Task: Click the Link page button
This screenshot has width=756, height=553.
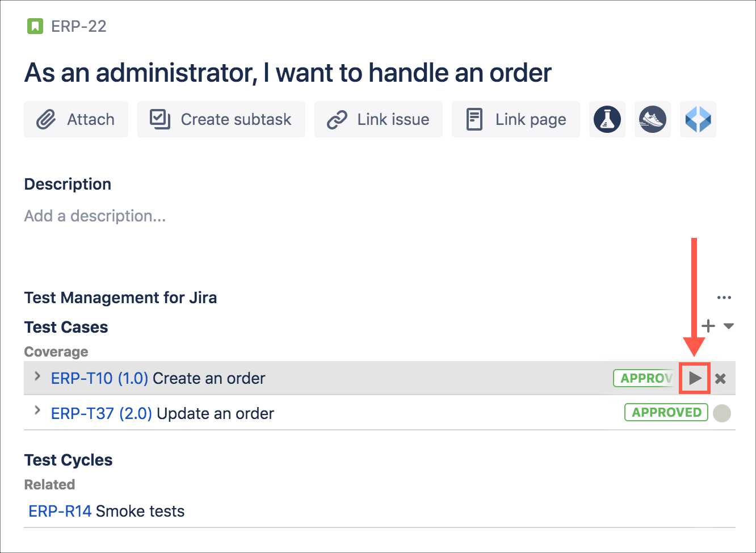Action: 515,119
